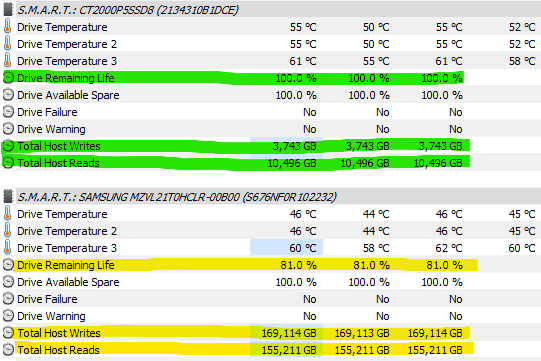Click '62 °C' value in SAMSUNG Drive Temperature 3 row
The height and width of the screenshot is (361, 541).
(449, 248)
